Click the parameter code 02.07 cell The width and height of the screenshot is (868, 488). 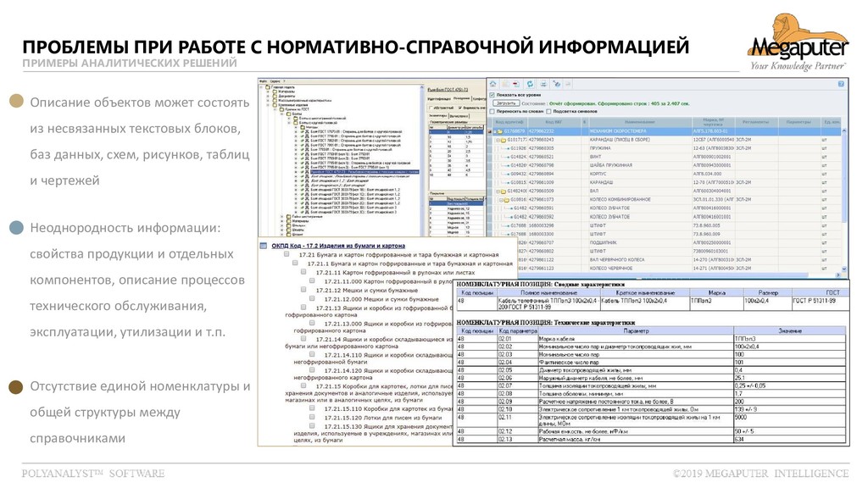pyautogui.click(x=518, y=385)
